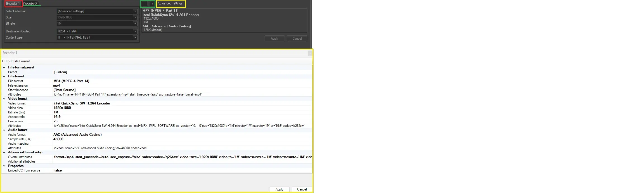Click the plus button to add an encoder

pyautogui.click(x=152, y=4)
